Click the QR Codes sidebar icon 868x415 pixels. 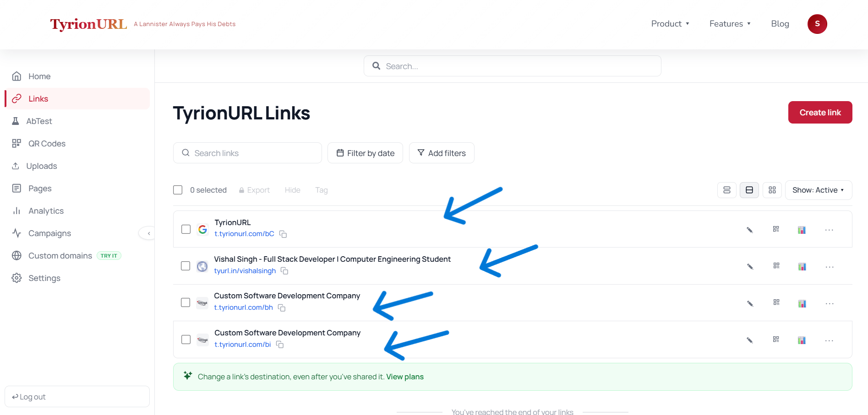click(16, 143)
